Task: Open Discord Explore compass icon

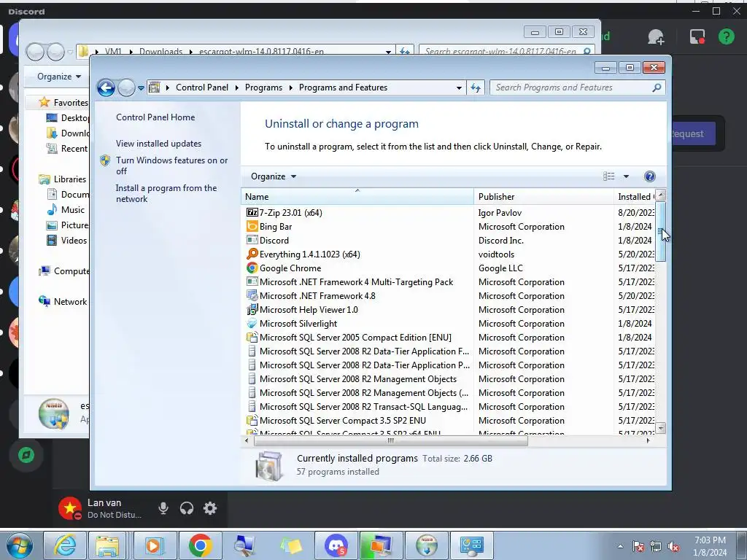Action: click(x=26, y=455)
